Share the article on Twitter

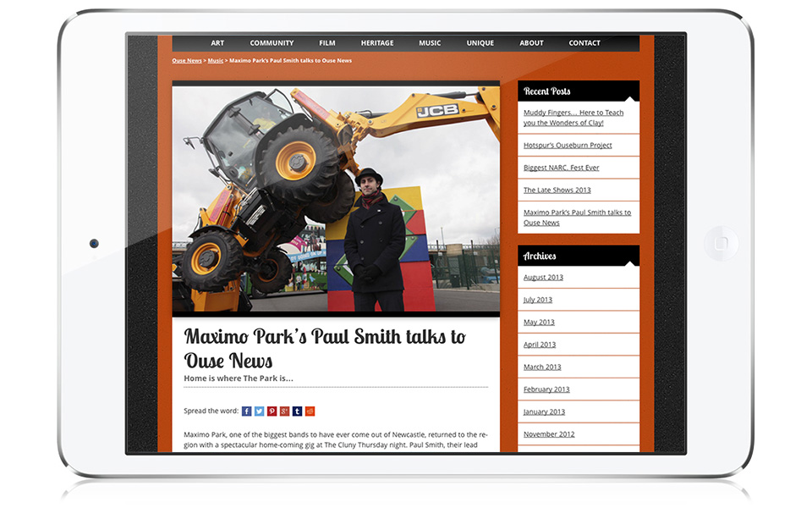tap(260, 411)
